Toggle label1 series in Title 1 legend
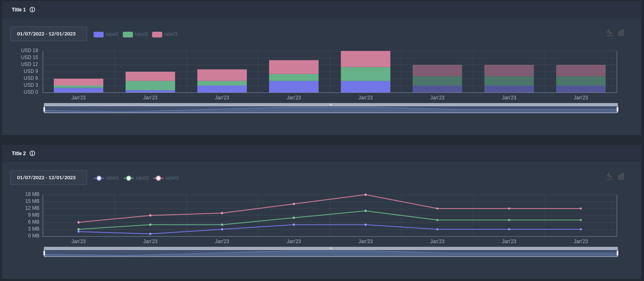The image size is (644, 281). pos(106,34)
